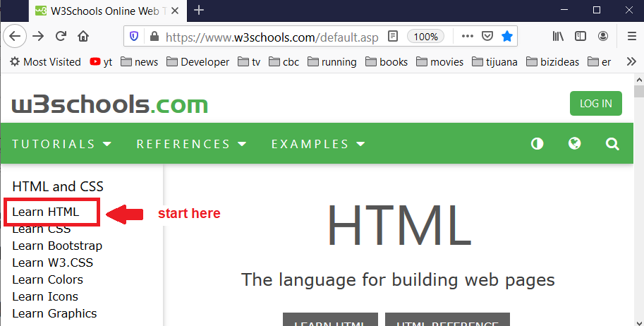The image size is (644, 326).
Task: Open the Firefox Library icon
Action: click(558, 36)
